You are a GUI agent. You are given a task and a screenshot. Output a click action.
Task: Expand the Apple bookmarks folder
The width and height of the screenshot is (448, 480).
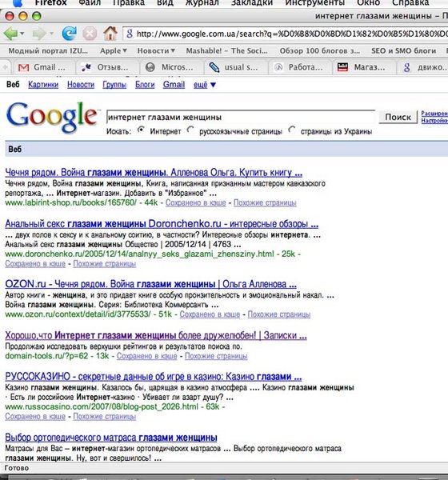tap(114, 51)
